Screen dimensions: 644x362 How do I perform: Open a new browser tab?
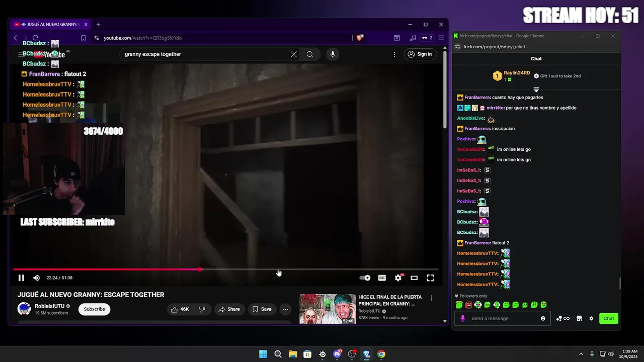coord(98,24)
